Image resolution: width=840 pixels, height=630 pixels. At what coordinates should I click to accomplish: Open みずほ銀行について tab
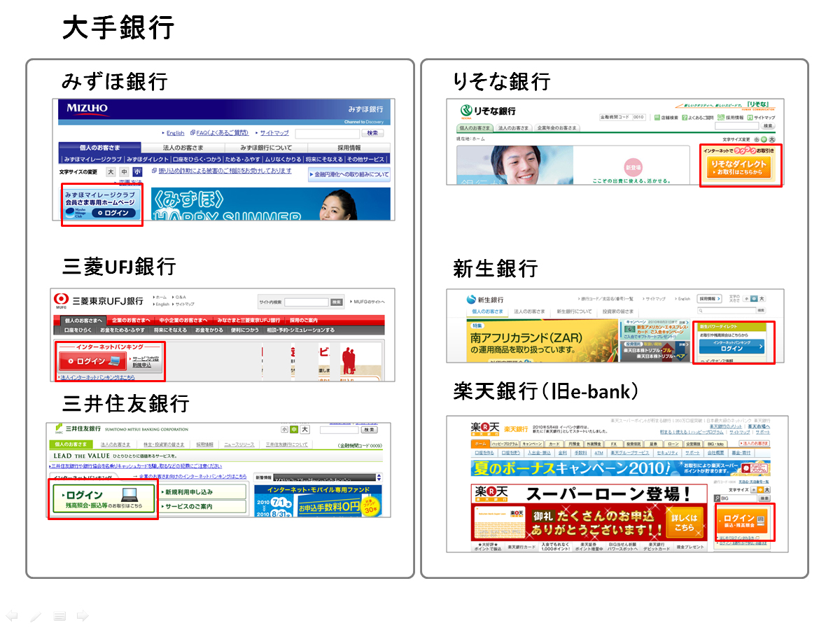[266, 148]
